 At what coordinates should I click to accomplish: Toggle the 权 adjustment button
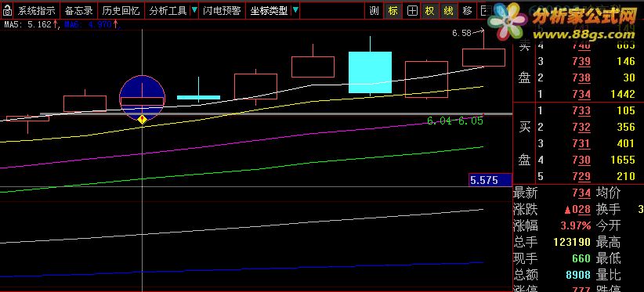(429, 11)
